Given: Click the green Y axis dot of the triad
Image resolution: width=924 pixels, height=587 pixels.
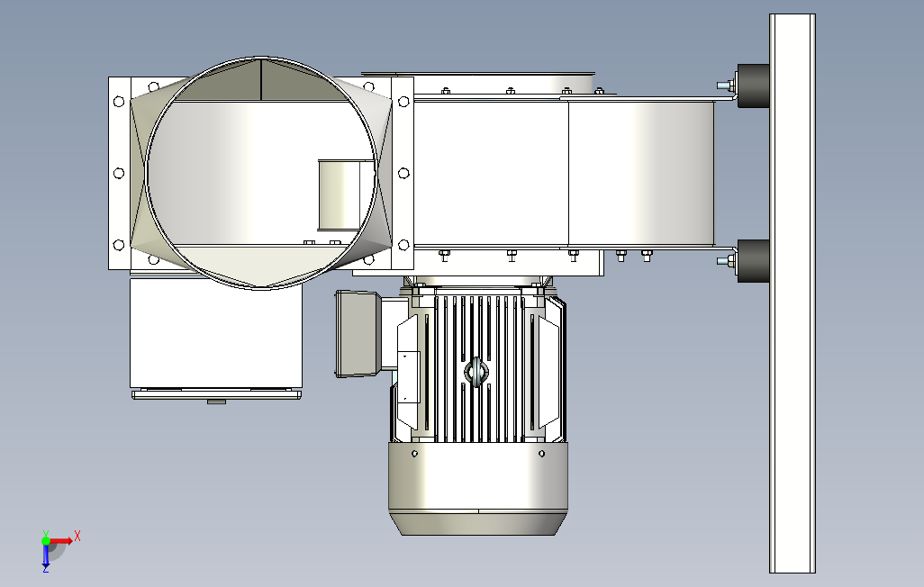Looking at the screenshot, I should click(x=45, y=540).
